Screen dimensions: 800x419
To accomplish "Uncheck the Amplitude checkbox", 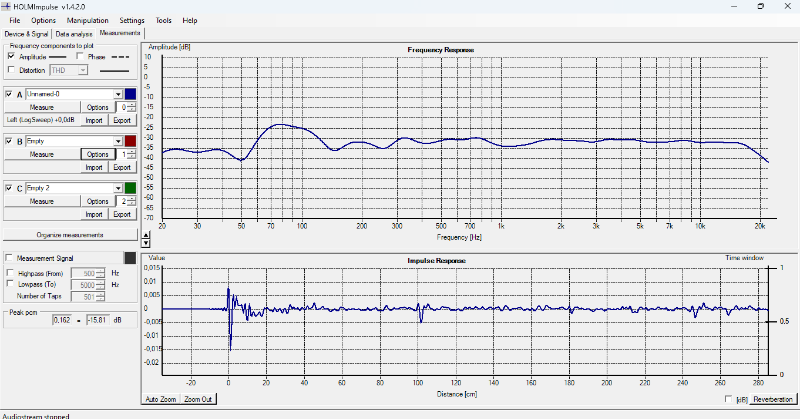I will tap(11, 56).
